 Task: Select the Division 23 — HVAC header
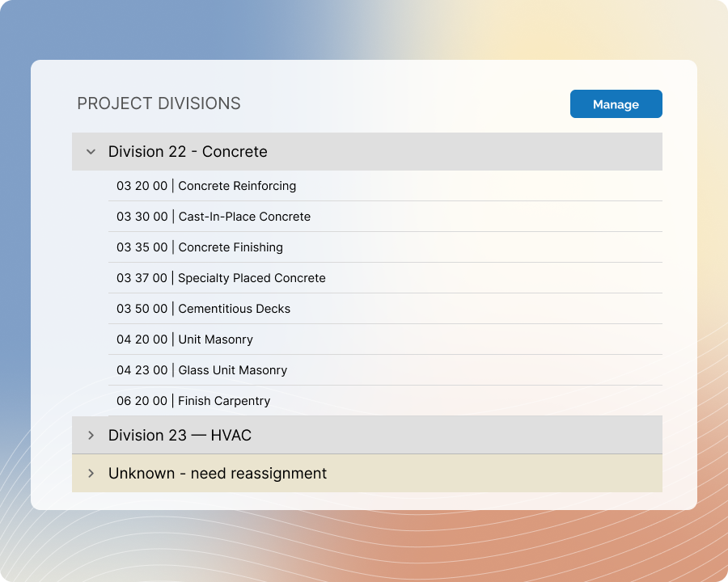coord(366,436)
